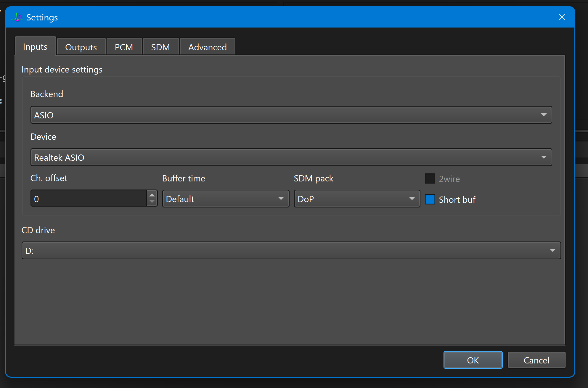Select the Inputs tab
Viewport: 588px width, 388px height.
click(x=35, y=47)
